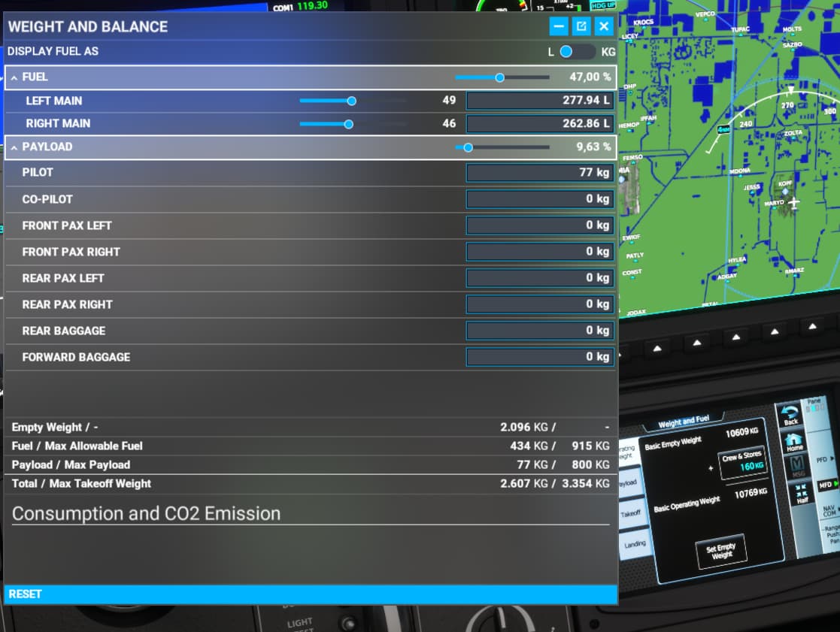Edit the FRONT PAX LEFT weight field
The image size is (840, 632).
click(540, 225)
